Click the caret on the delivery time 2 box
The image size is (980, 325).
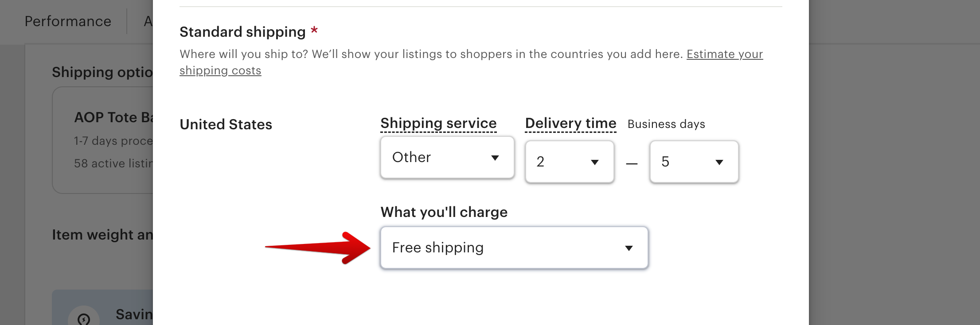pos(596,162)
